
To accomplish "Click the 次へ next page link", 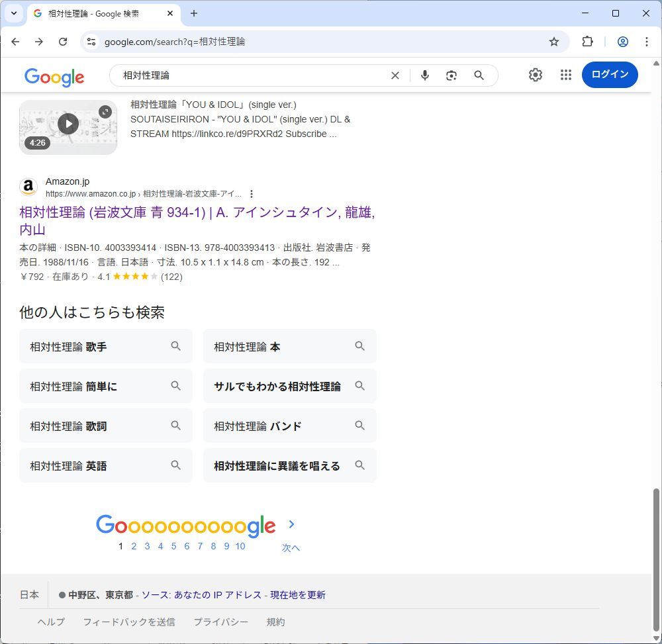I will [291, 548].
